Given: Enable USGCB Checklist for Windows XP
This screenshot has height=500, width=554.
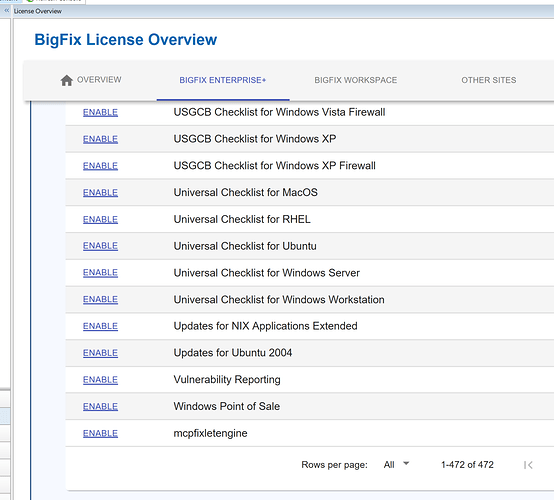Looking at the screenshot, I should (100, 139).
